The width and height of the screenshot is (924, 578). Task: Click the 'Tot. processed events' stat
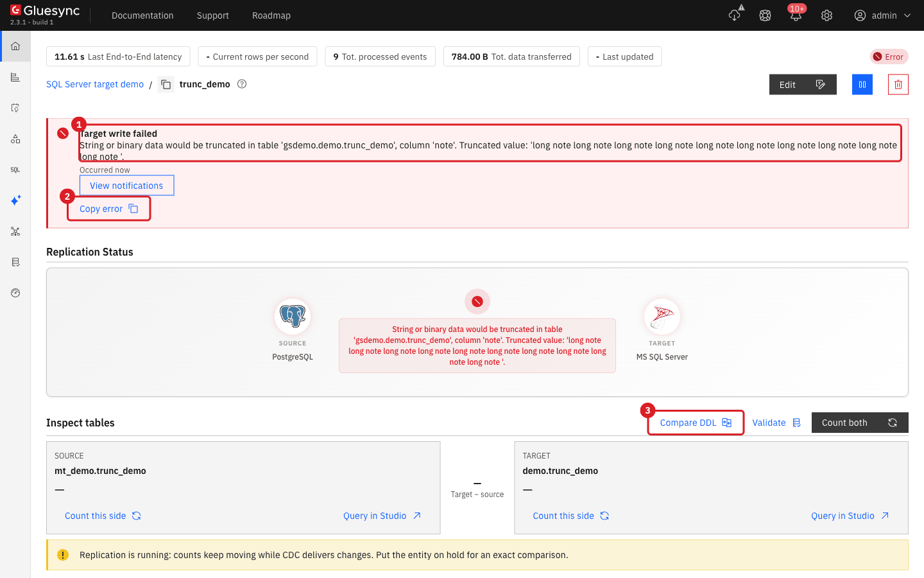381,57
